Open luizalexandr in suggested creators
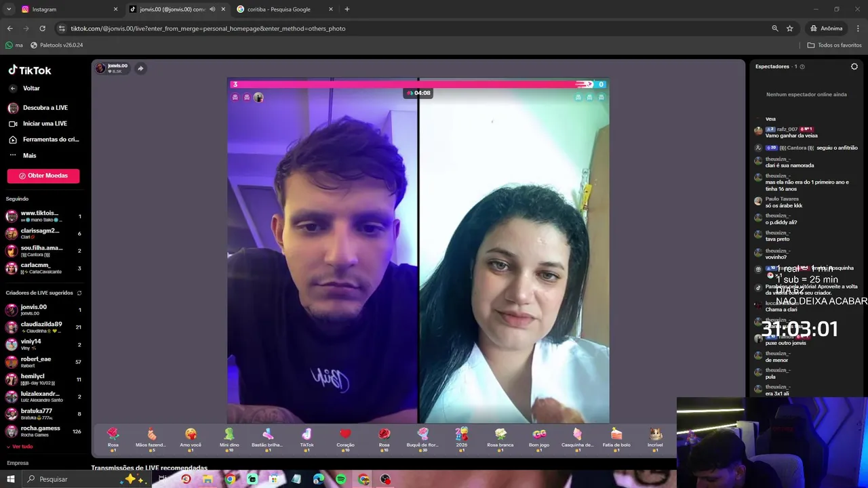Screen dimensions: 868x488 (x=43, y=396)
